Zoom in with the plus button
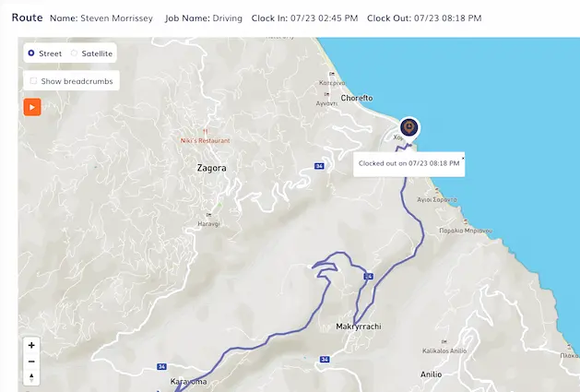The height and width of the screenshot is (392, 580). pyautogui.click(x=31, y=345)
